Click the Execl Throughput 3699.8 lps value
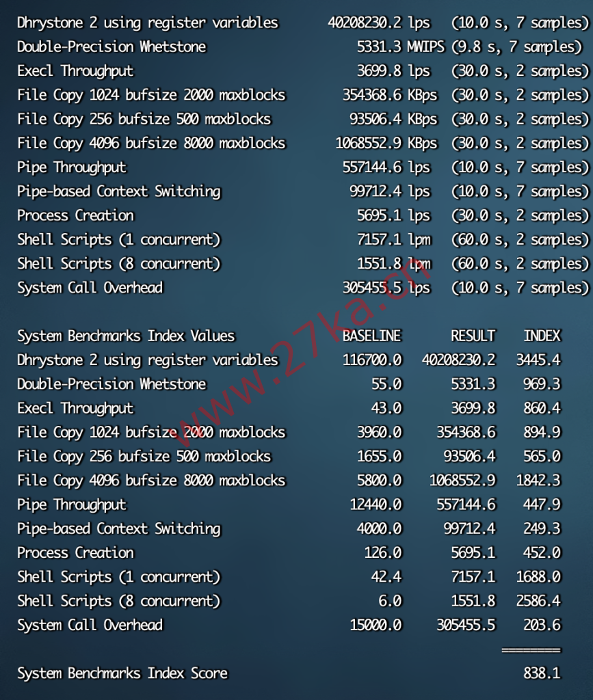 [x=393, y=71]
